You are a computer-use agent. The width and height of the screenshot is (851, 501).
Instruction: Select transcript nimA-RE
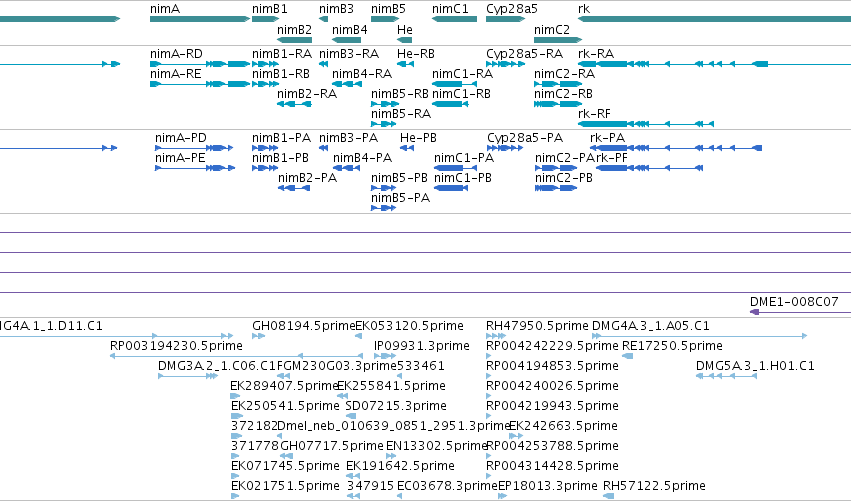200,84
